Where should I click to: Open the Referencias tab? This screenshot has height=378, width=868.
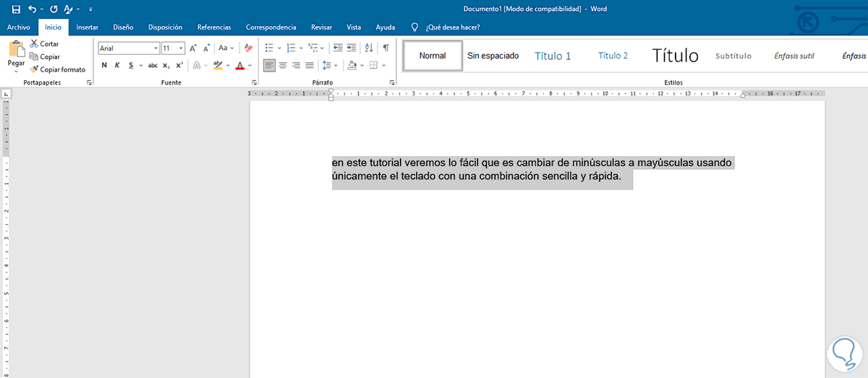pyautogui.click(x=214, y=27)
